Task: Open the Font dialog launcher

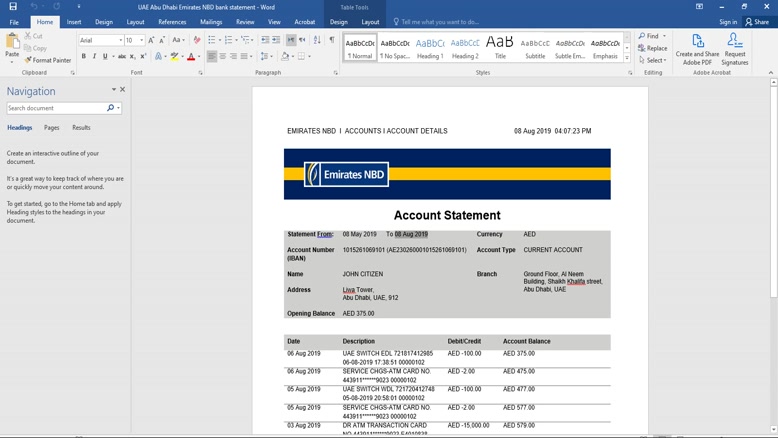Action: tap(200, 73)
